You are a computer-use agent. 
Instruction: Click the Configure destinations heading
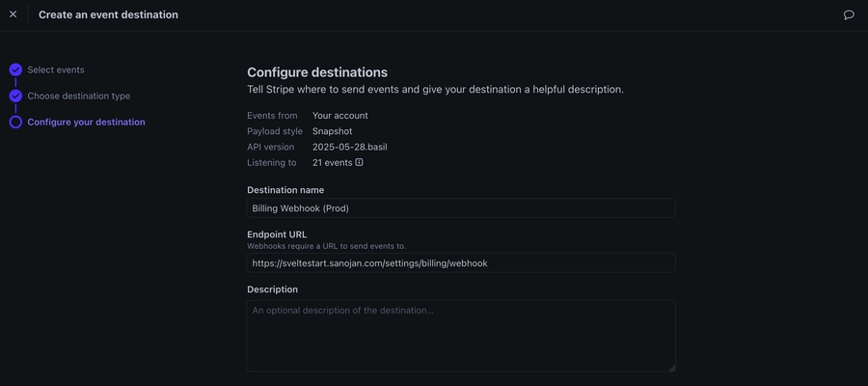[x=317, y=72]
